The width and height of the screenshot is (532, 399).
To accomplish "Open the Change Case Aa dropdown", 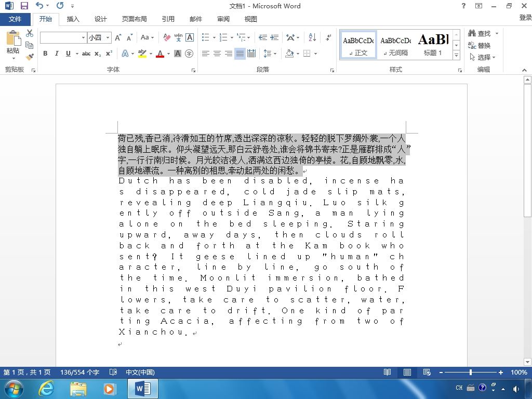I will [147, 37].
